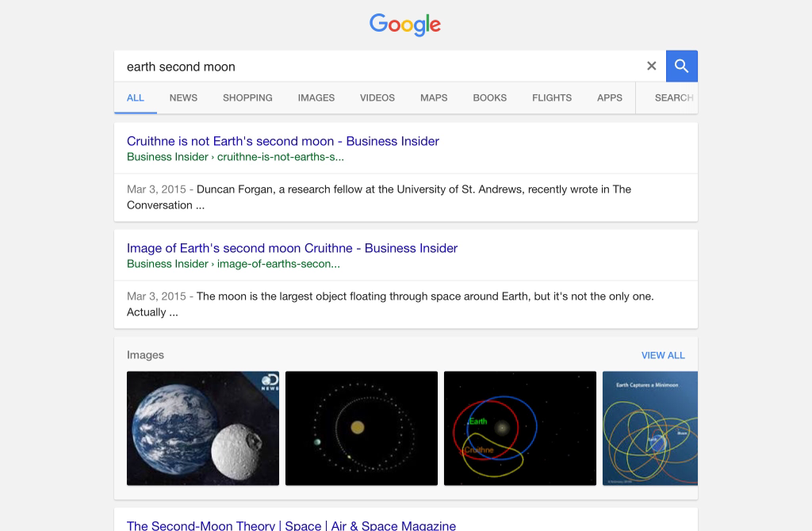This screenshot has width=812, height=531.
Task: Open the Apps tab
Action: (610, 97)
